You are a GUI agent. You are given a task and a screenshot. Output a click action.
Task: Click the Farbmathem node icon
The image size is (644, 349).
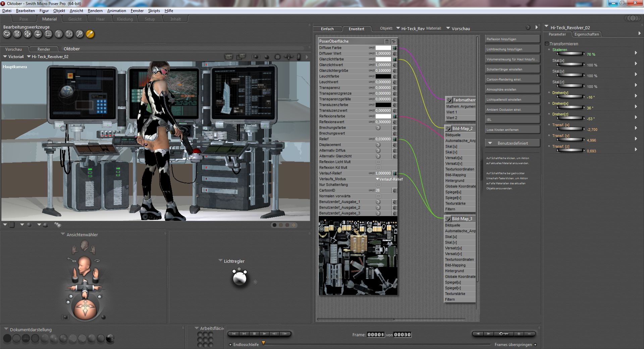[449, 100]
